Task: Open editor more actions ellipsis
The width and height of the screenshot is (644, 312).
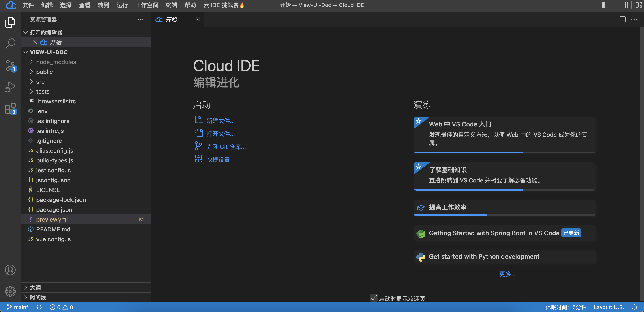Action: pos(634,19)
